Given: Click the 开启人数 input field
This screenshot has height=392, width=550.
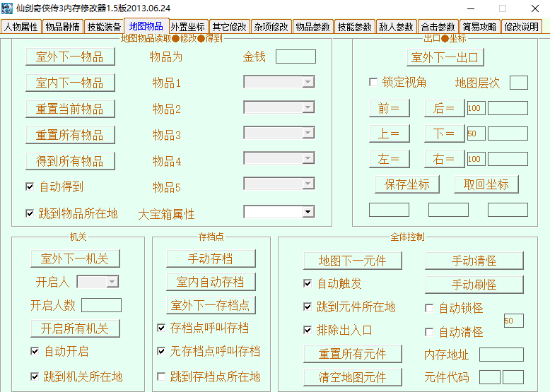Looking at the screenshot, I should [x=101, y=305].
